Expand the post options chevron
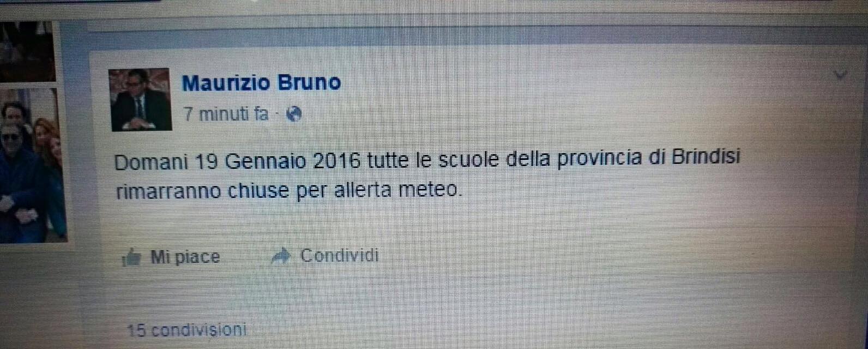 [x=840, y=75]
